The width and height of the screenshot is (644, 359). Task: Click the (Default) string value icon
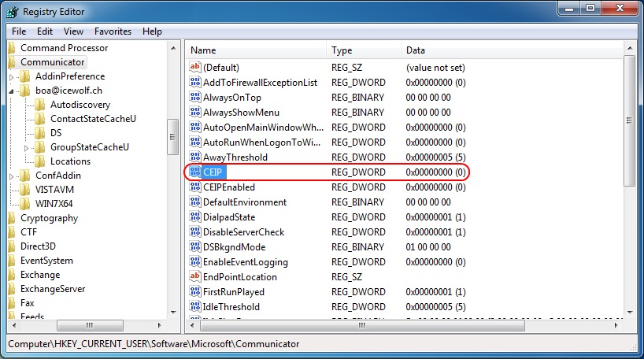pyautogui.click(x=195, y=67)
